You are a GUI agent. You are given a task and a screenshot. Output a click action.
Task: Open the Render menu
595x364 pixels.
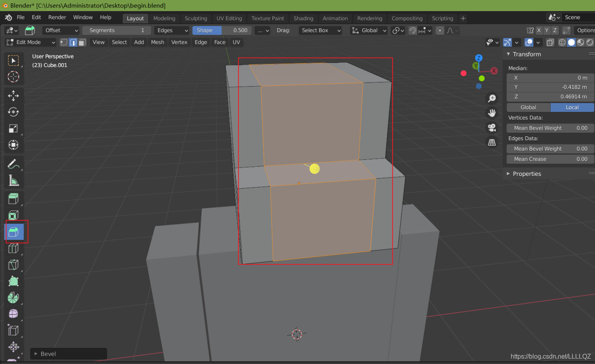pyautogui.click(x=57, y=17)
